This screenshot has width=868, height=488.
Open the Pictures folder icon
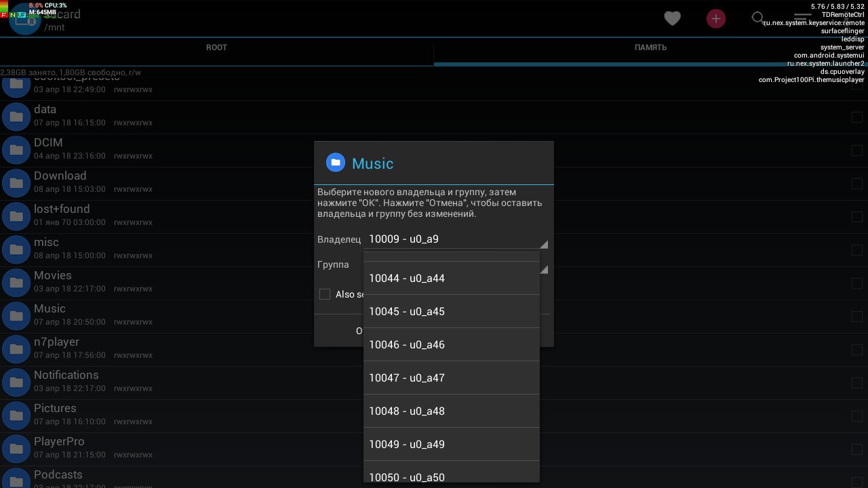coord(16,415)
